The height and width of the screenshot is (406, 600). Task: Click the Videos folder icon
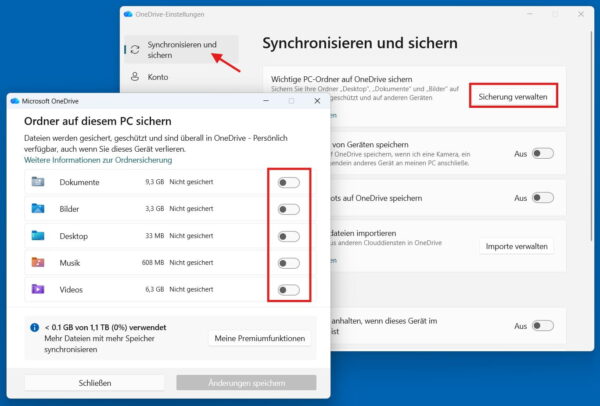coord(38,289)
